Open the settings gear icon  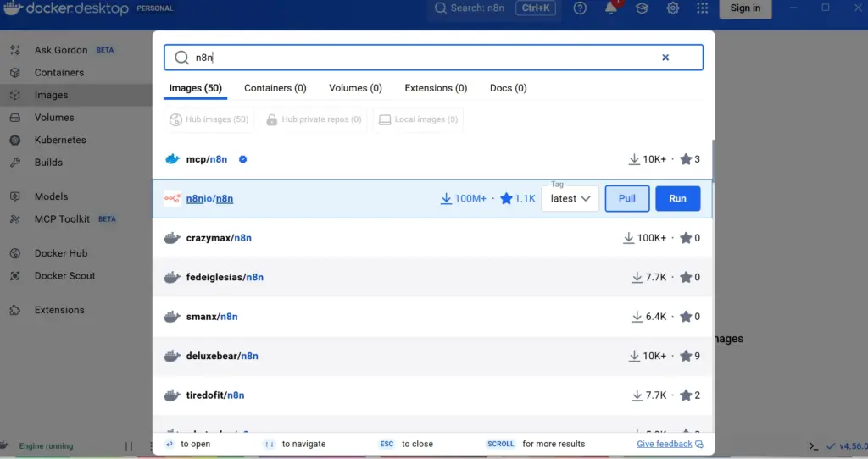(672, 8)
